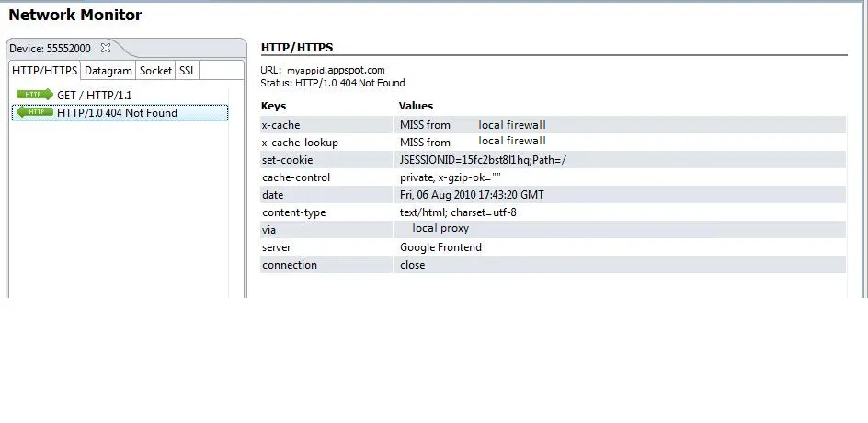Click the Keys column header

click(273, 106)
